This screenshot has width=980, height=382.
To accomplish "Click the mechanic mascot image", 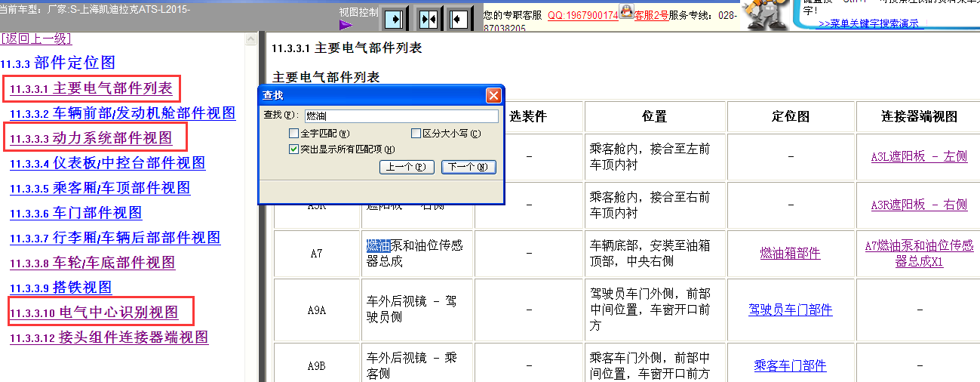I will pyautogui.click(x=767, y=14).
